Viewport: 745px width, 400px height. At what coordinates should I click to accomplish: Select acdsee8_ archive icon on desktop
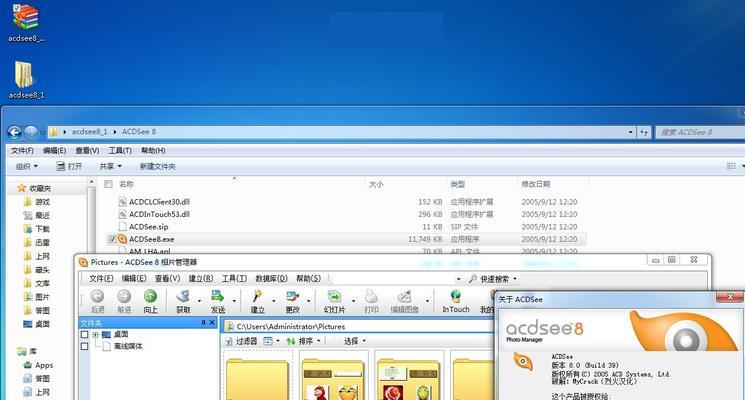point(26,17)
